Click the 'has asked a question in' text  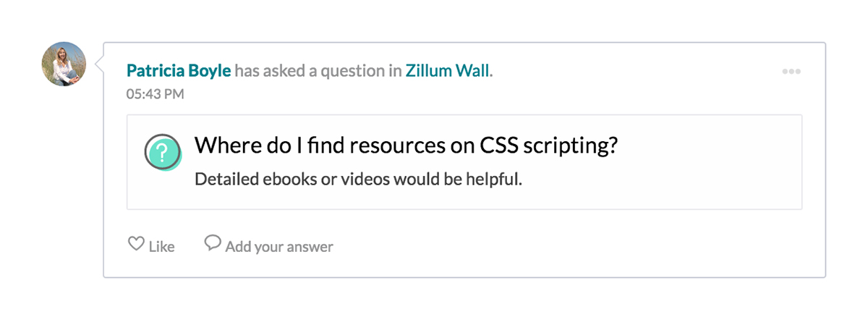coord(318,71)
